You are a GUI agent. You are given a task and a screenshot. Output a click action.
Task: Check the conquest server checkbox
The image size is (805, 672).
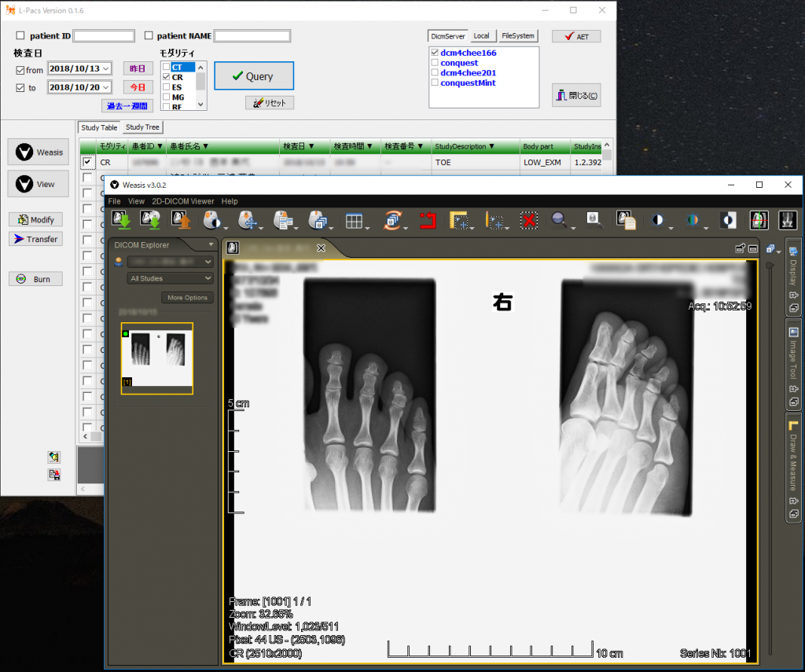click(x=435, y=63)
